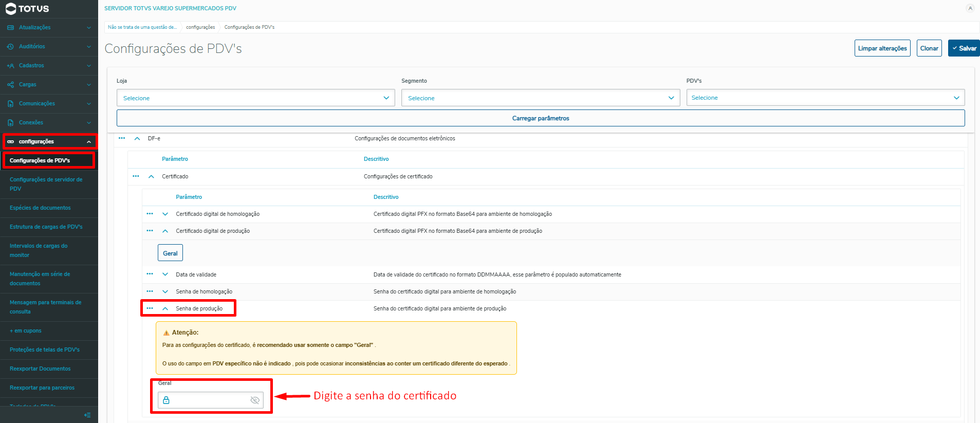The width and height of the screenshot is (980, 423).
Task: Open three-dots menu for DF-e row
Action: tap(122, 138)
